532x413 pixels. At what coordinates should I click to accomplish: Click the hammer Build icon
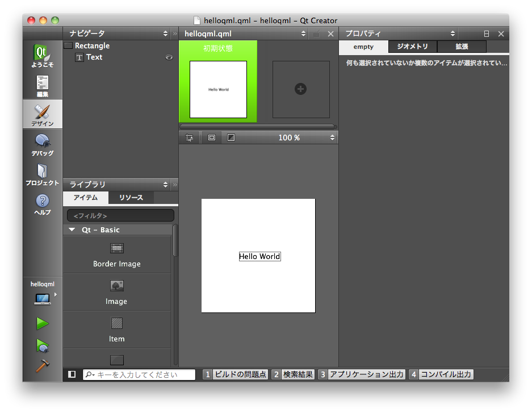43,366
